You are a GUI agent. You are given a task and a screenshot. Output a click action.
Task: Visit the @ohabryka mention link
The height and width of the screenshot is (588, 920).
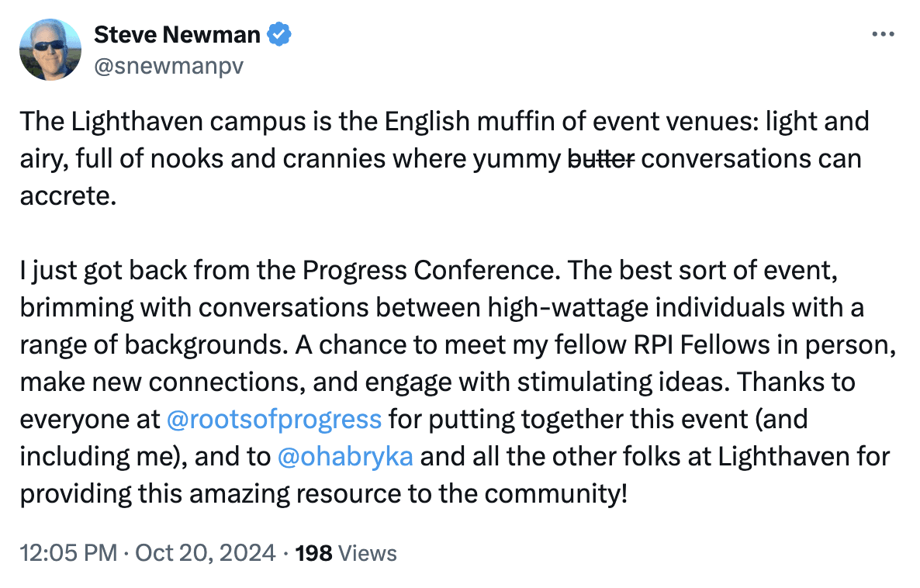pos(344,456)
